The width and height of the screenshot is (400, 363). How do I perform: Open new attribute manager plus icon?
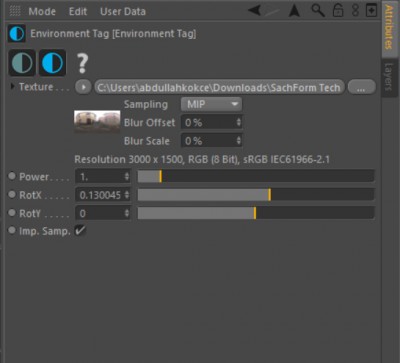pos(371,10)
